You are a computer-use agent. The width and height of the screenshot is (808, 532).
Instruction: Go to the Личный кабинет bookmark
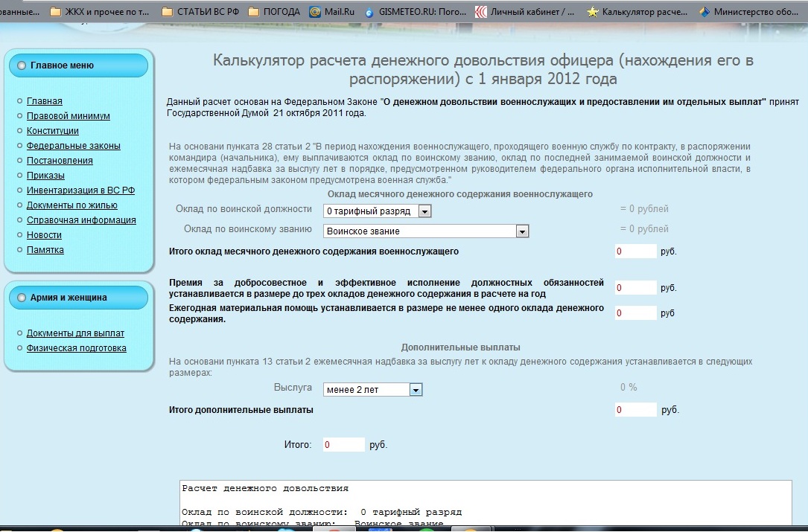point(524,12)
